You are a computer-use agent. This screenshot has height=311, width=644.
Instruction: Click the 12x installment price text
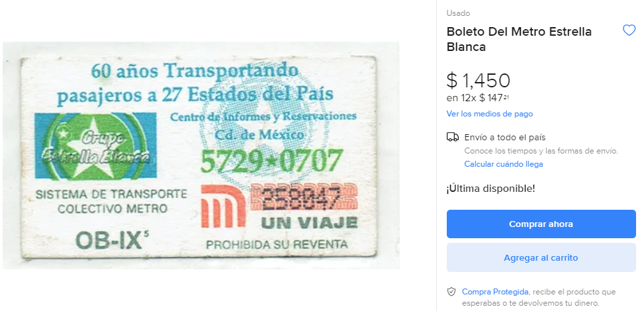click(479, 99)
